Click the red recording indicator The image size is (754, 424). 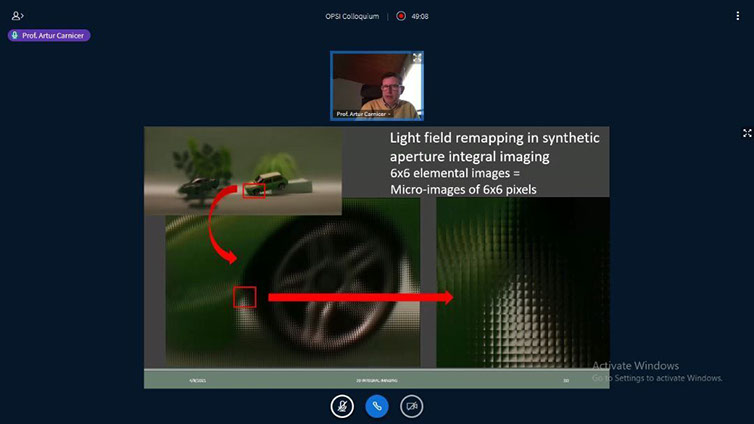tap(401, 16)
